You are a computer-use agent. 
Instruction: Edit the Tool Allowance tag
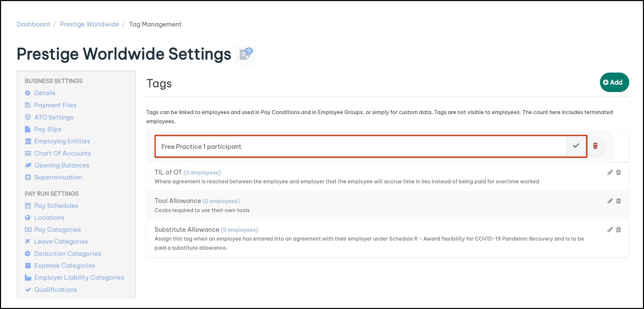click(x=610, y=201)
